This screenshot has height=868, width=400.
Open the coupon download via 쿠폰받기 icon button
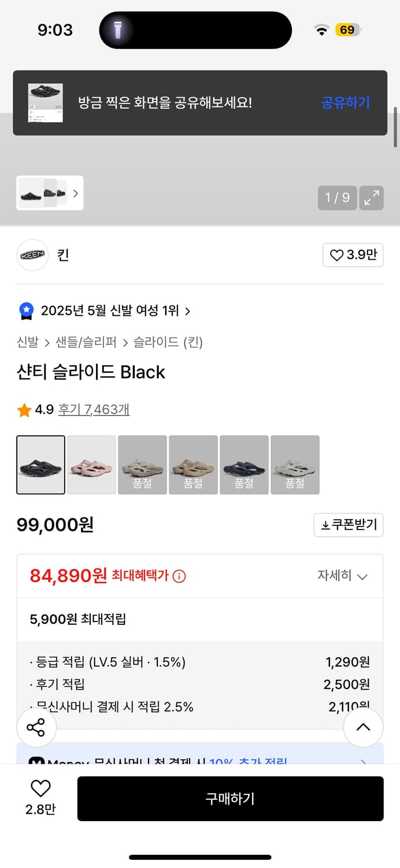(348, 525)
